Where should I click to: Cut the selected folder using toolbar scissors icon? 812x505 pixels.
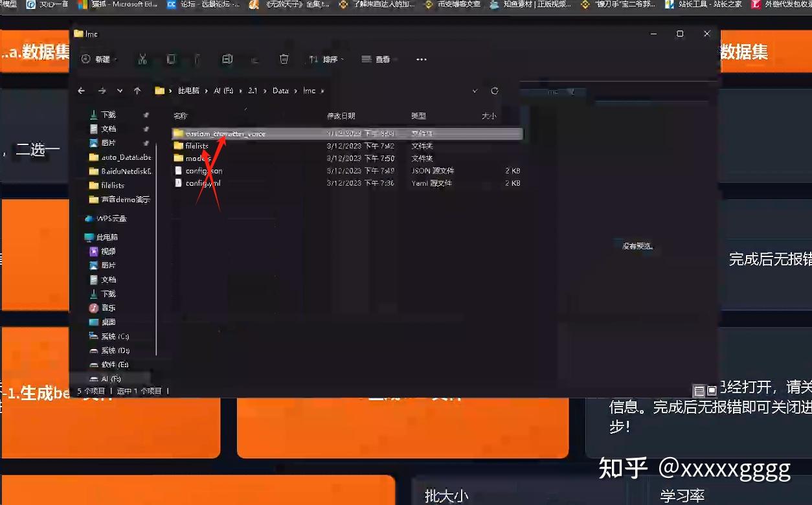tap(144, 59)
